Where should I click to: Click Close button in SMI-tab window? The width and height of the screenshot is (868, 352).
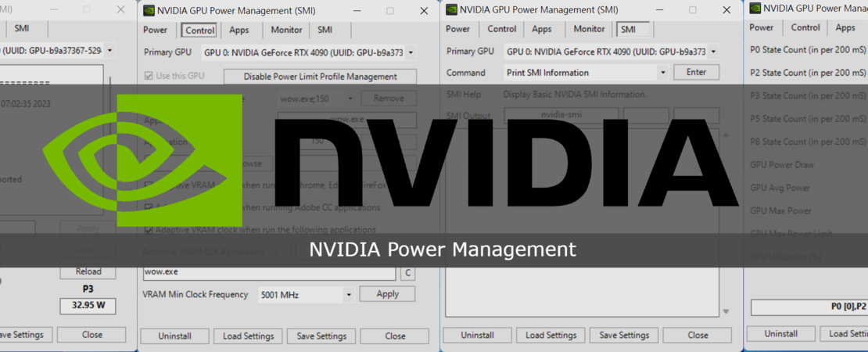point(698,335)
